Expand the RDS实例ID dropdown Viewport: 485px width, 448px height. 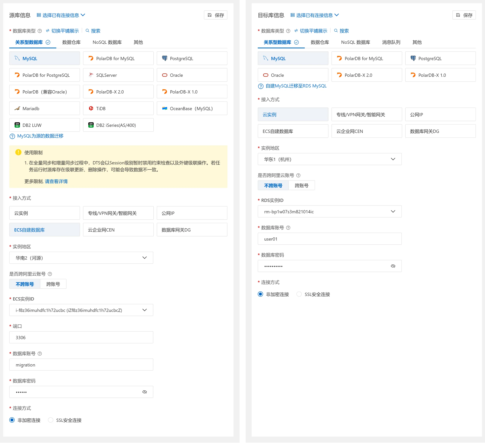(330, 211)
